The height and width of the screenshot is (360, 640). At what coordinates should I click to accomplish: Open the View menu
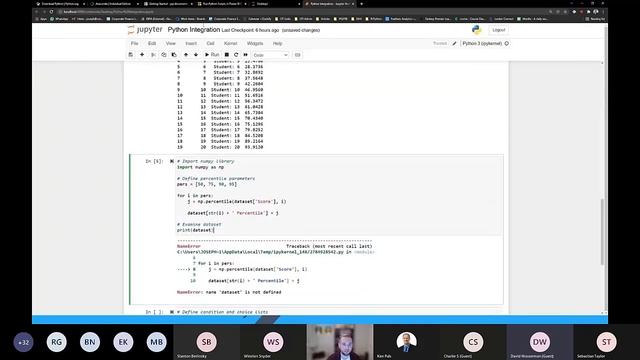(x=171, y=43)
